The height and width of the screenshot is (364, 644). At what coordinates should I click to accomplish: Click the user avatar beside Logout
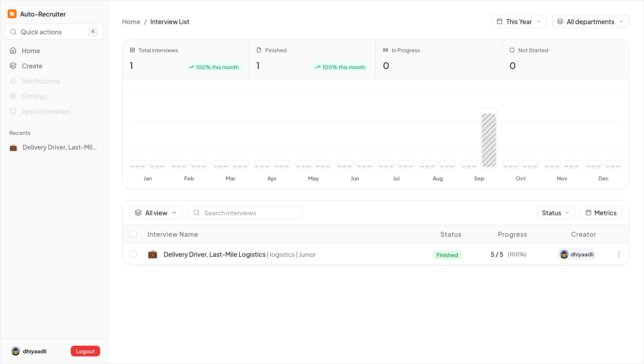[15, 351]
